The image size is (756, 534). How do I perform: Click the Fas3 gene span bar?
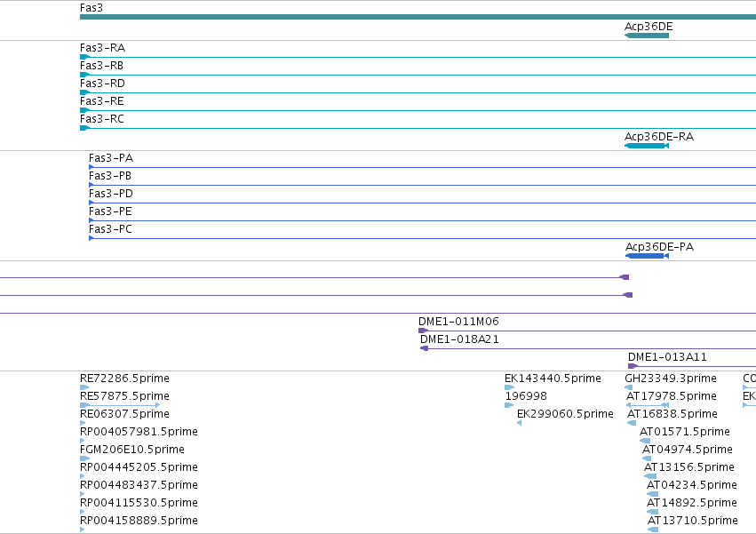pos(418,18)
